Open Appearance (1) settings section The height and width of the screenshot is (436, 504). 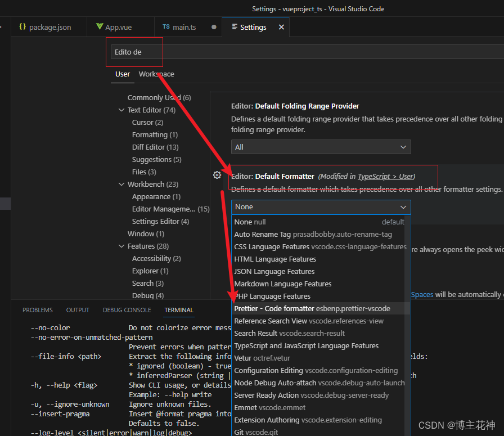[x=156, y=196]
